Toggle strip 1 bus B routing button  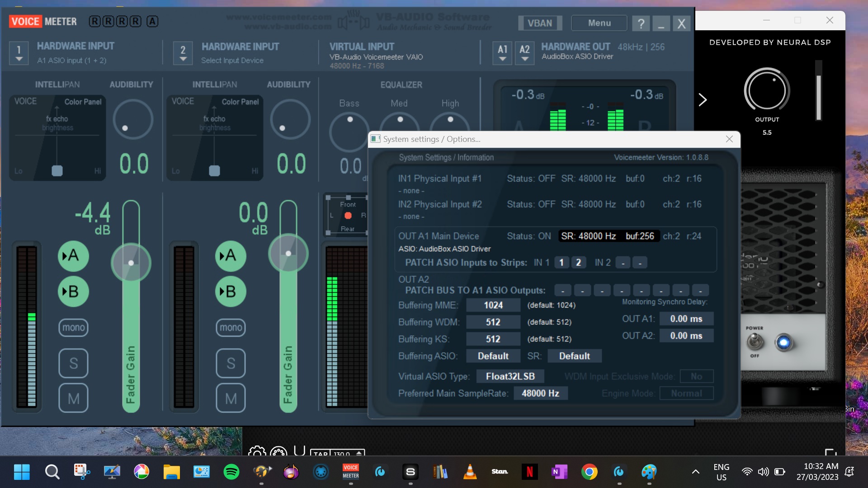73,291
